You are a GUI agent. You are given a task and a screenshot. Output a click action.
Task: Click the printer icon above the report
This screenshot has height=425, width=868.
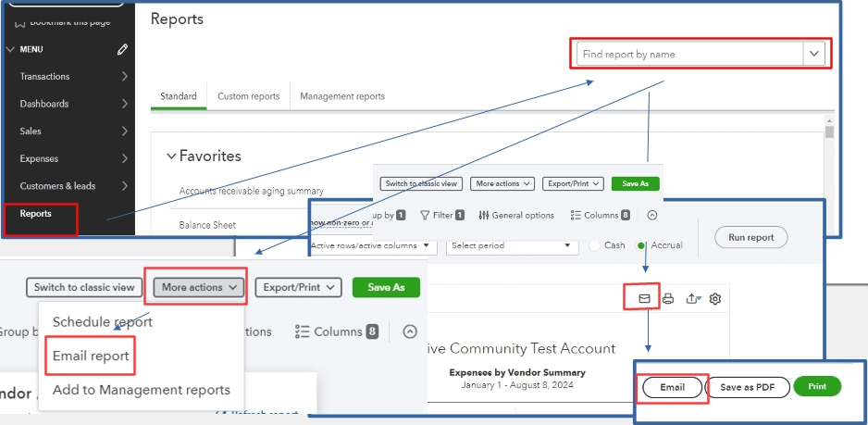[668, 298]
